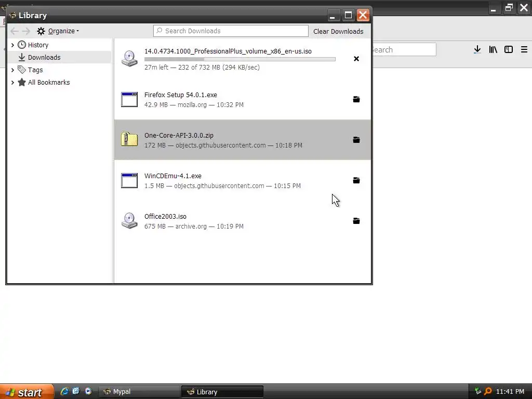Focus the Search Downloads field
Image resolution: width=532 pixels, height=399 pixels.
click(x=231, y=31)
